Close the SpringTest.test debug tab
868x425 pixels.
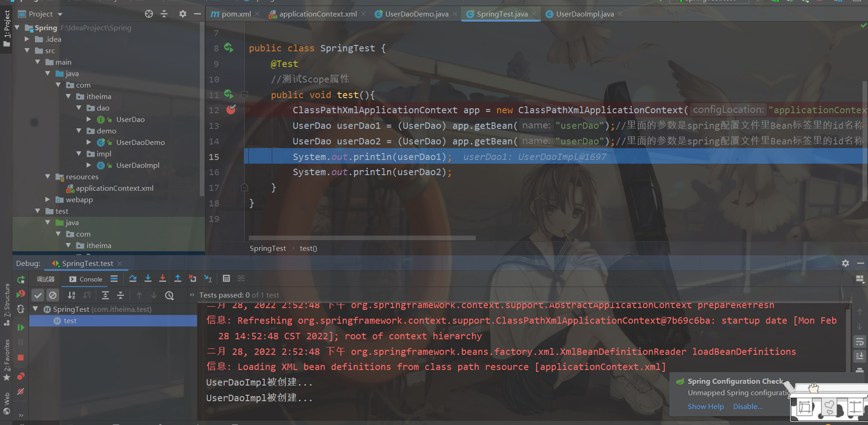tap(120, 264)
